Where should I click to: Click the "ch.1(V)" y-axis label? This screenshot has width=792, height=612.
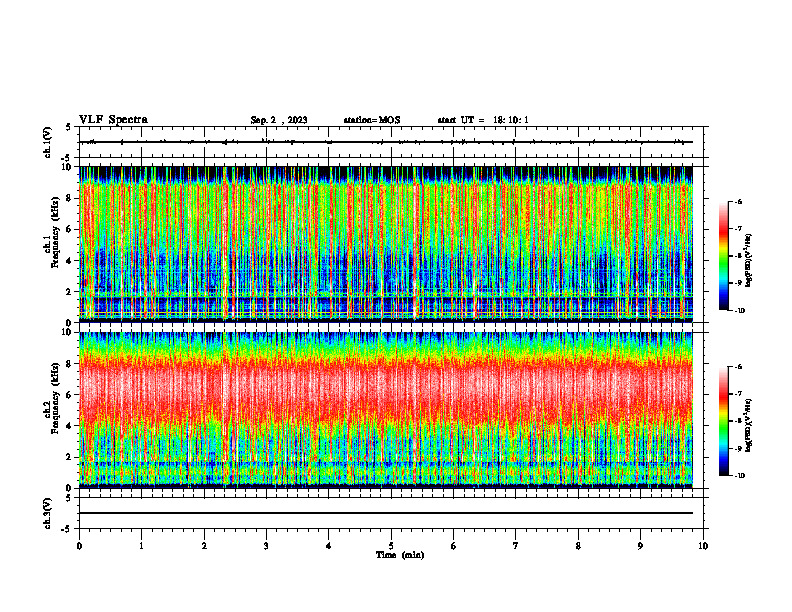(x=48, y=142)
